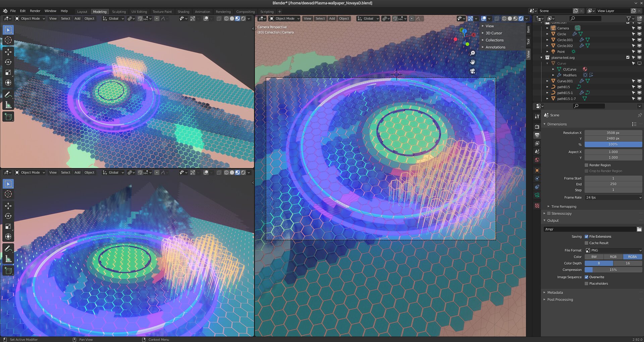
Task: Disable the File Extensions checkbox
Action: [586, 237]
